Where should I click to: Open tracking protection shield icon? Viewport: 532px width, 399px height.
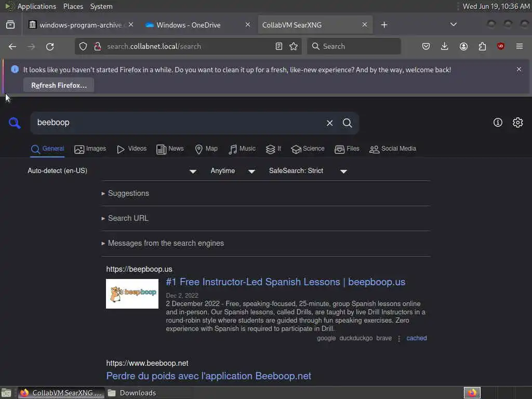pyautogui.click(x=83, y=46)
